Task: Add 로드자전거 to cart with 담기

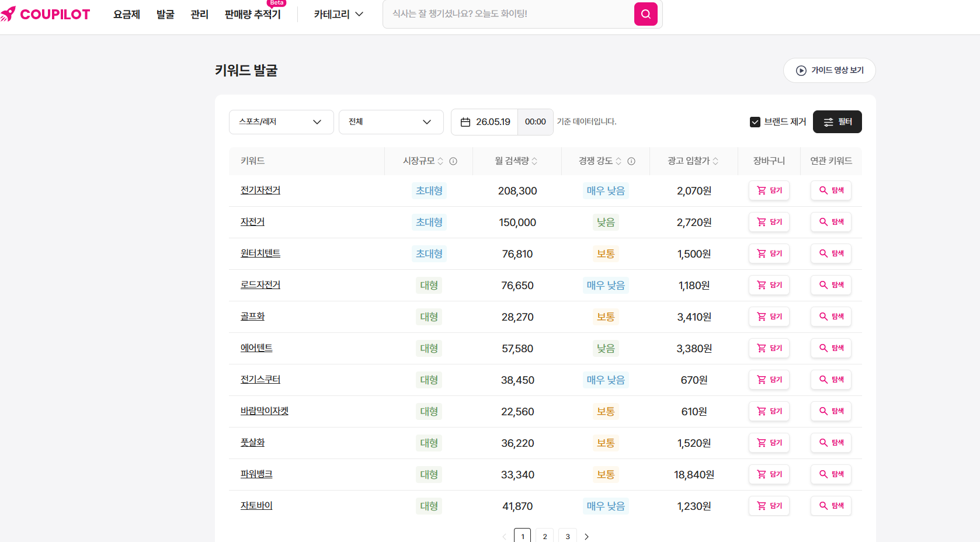Action: pos(769,285)
